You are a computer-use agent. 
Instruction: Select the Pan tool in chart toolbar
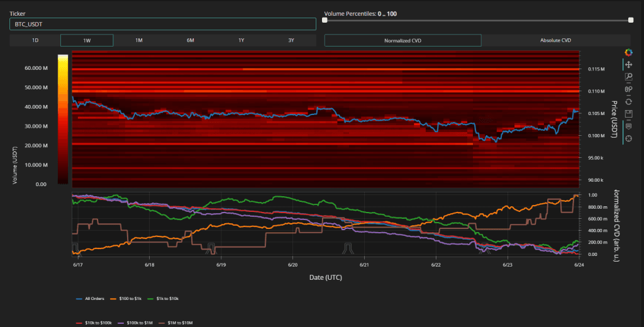click(628, 65)
